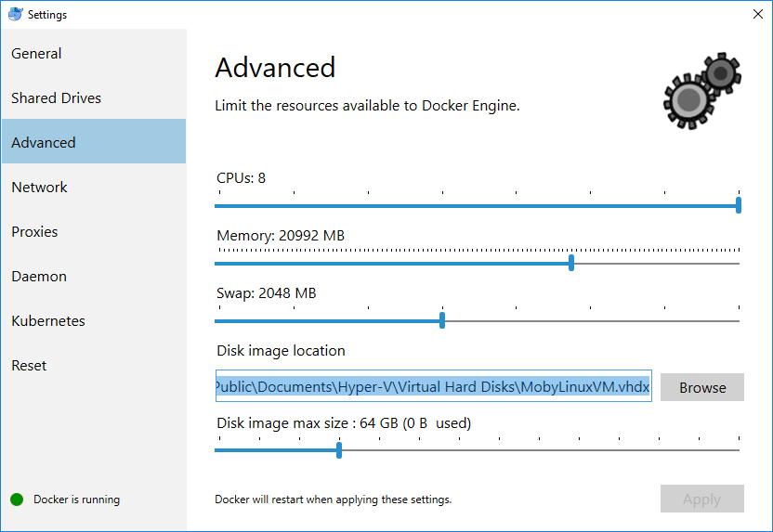
Task: Click the Disk image max size slider handle
Action: (x=339, y=449)
